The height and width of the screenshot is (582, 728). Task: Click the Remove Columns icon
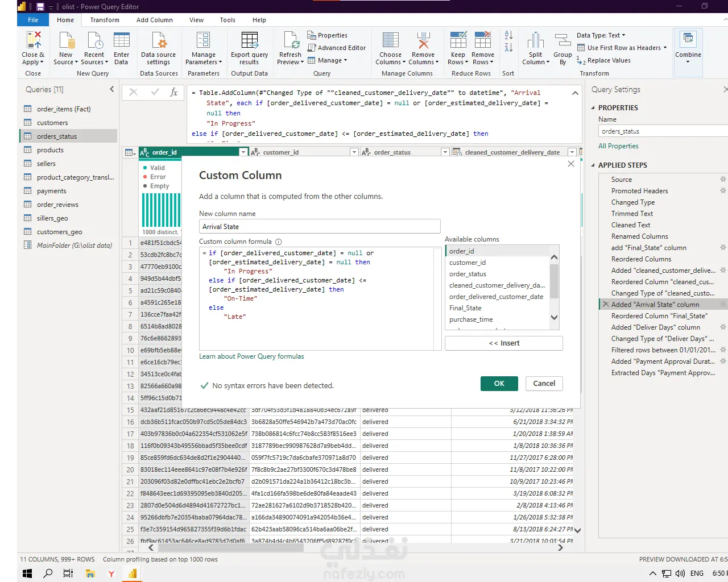pyautogui.click(x=423, y=40)
